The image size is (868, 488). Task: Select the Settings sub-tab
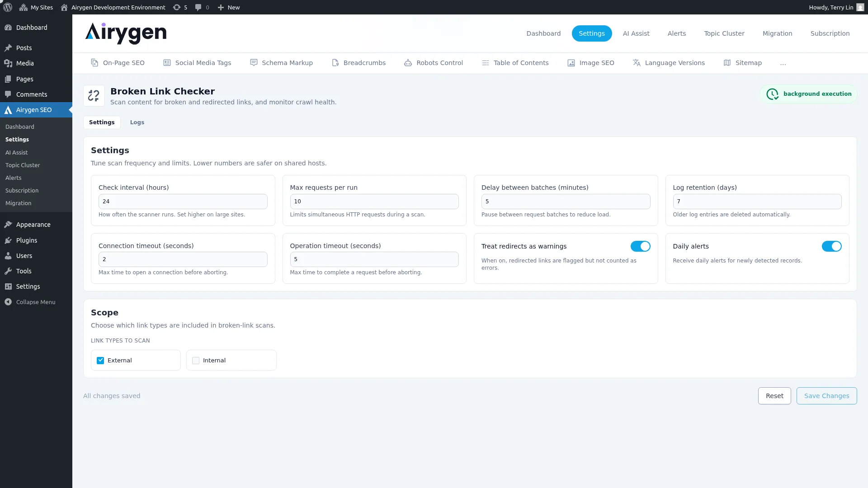[102, 122]
